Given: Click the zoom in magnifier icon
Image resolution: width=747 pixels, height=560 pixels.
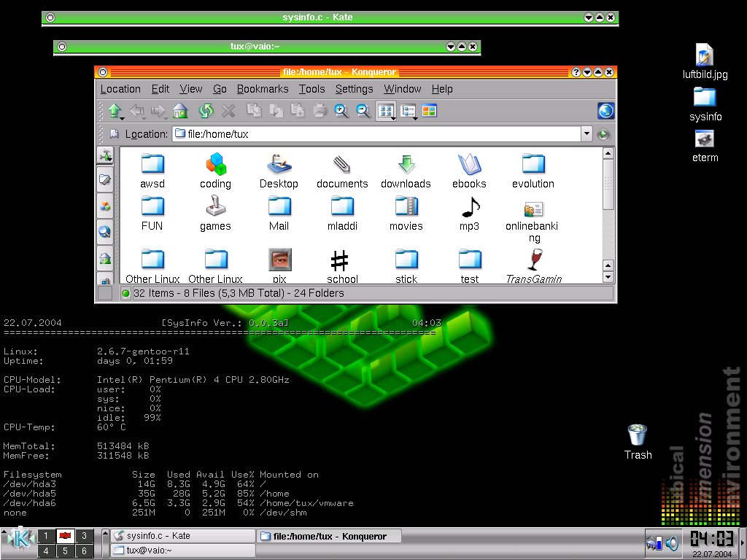Looking at the screenshot, I should click(341, 111).
